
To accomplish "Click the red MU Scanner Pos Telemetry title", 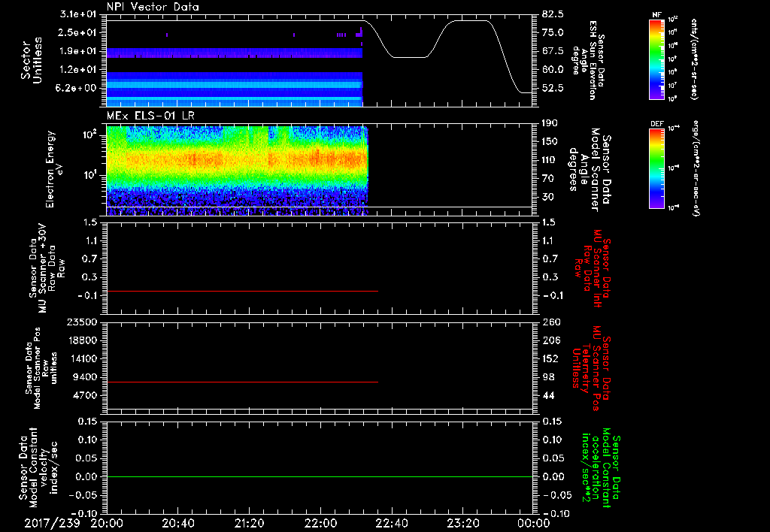I will tap(591, 368).
